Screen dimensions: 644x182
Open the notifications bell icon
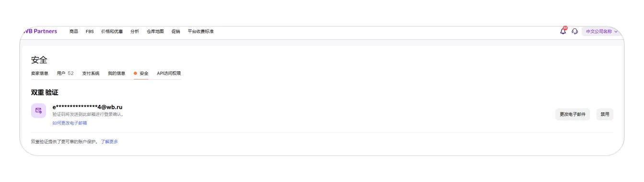563,31
